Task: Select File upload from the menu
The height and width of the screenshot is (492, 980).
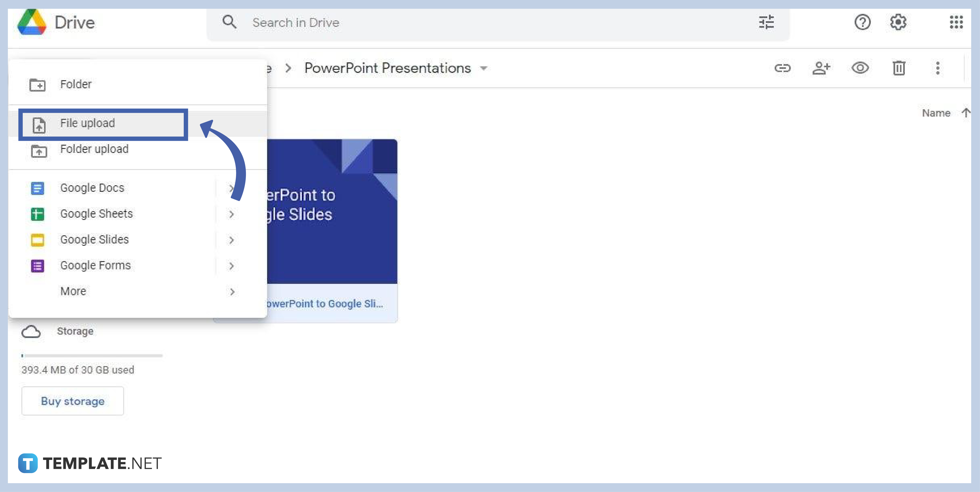Action: (88, 123)
